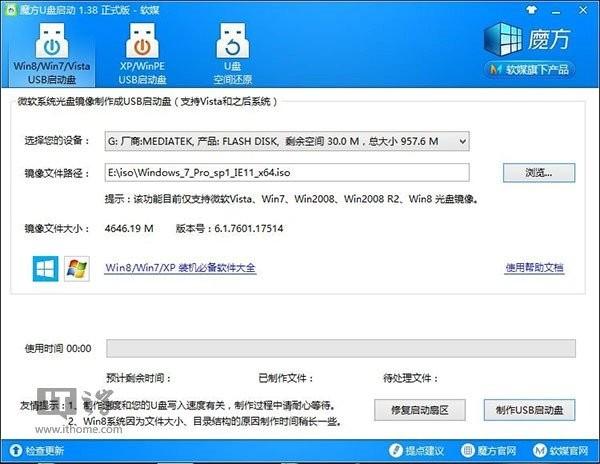Click the 浏览... browse button
This screenshot has width=600, height=464.
539,173
